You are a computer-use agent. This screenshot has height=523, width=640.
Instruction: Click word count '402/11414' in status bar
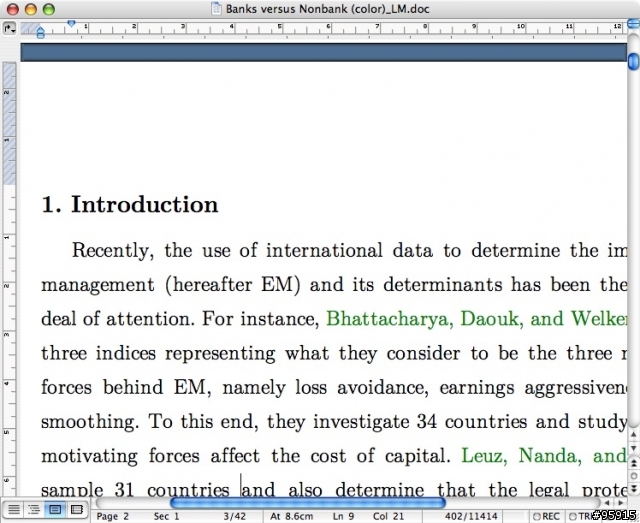coord(471,516)
